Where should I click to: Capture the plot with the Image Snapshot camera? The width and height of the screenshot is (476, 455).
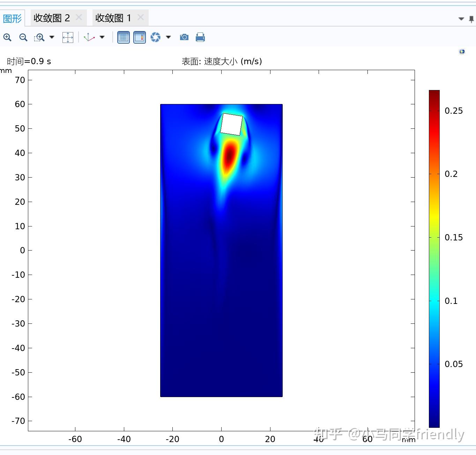click(184, 37)
